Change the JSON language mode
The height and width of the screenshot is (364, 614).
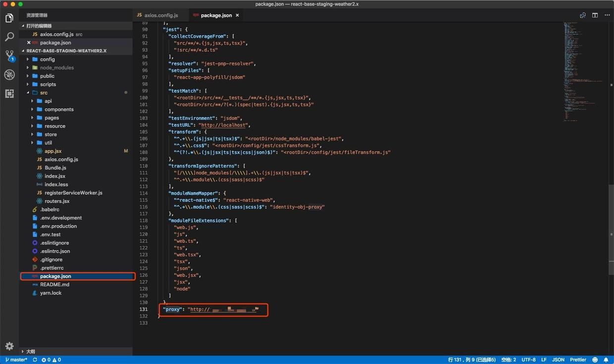[x=558, y=360]
